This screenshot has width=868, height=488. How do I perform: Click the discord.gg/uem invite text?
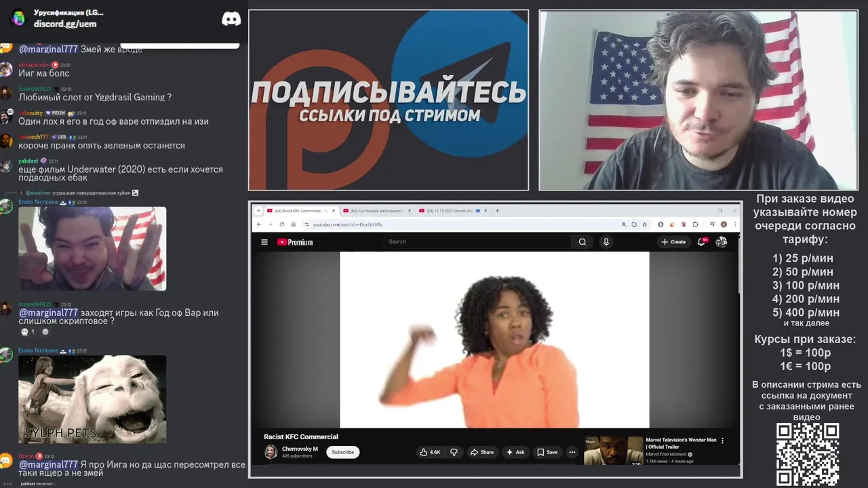(x=65, y=24)
